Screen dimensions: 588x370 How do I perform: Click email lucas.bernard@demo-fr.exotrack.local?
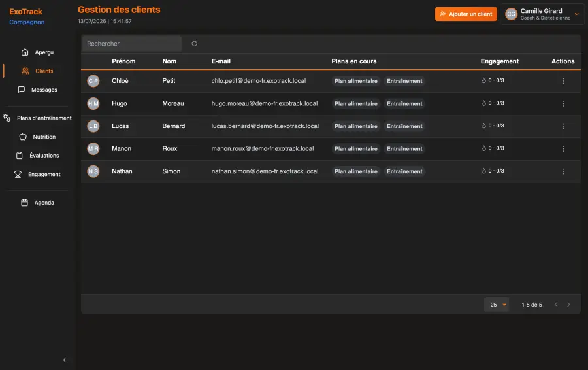tap(265, 126)
